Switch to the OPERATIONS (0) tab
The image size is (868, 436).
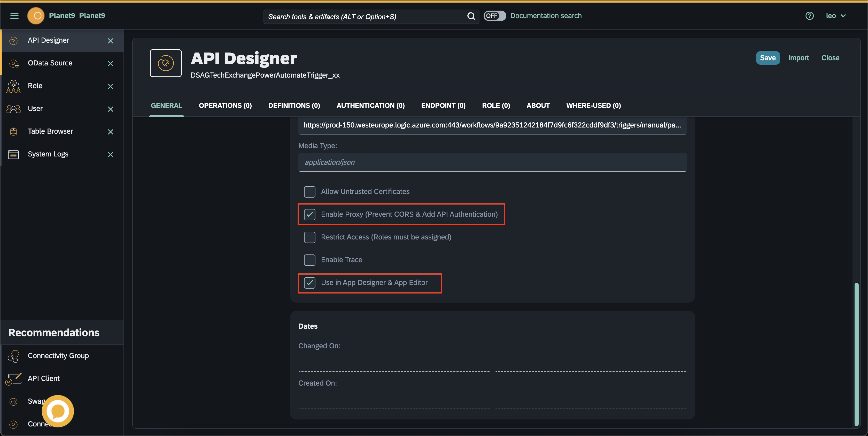click(x=225, y=106)
